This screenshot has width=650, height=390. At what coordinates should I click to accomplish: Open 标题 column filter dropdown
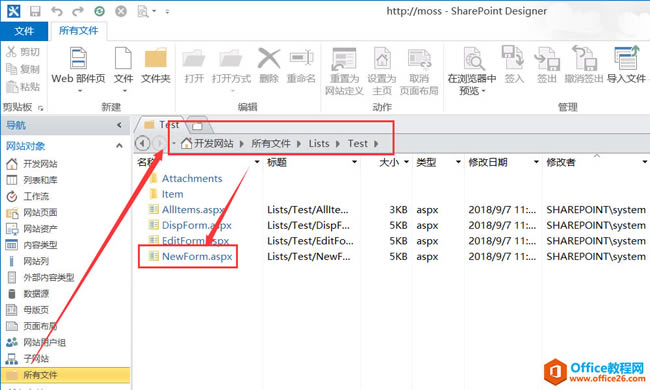354,162
